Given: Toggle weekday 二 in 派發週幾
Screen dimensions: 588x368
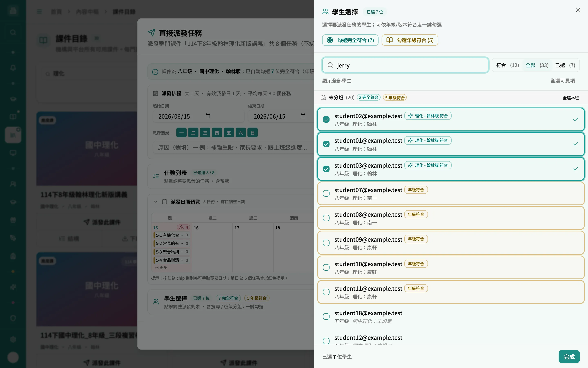Looking at the screenshot, I should 193,133.
